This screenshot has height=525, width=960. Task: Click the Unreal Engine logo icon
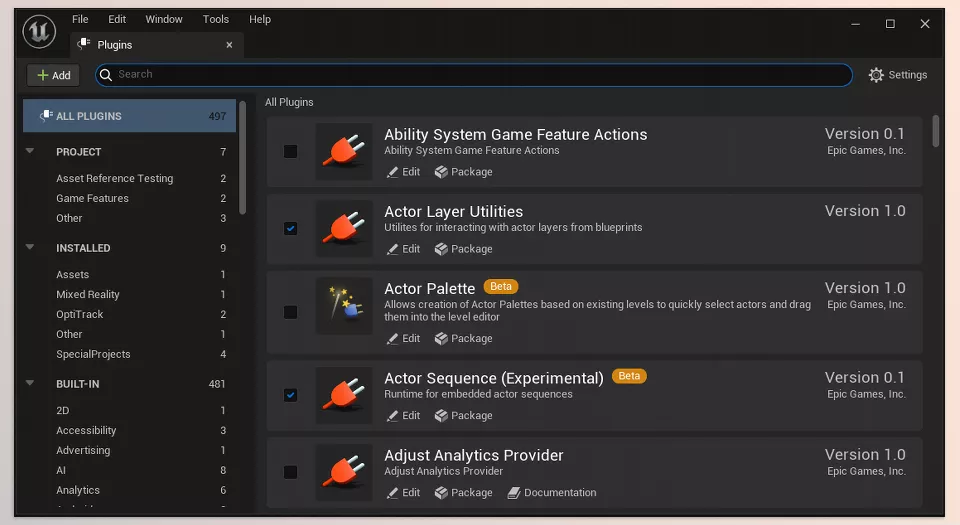(x=39, y=31)
